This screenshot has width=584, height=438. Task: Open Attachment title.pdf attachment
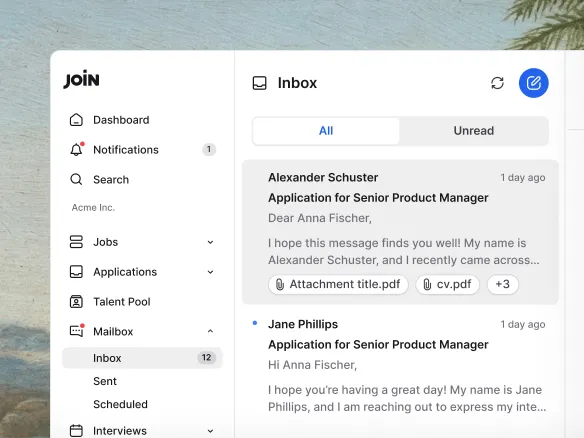pos(338,285)
